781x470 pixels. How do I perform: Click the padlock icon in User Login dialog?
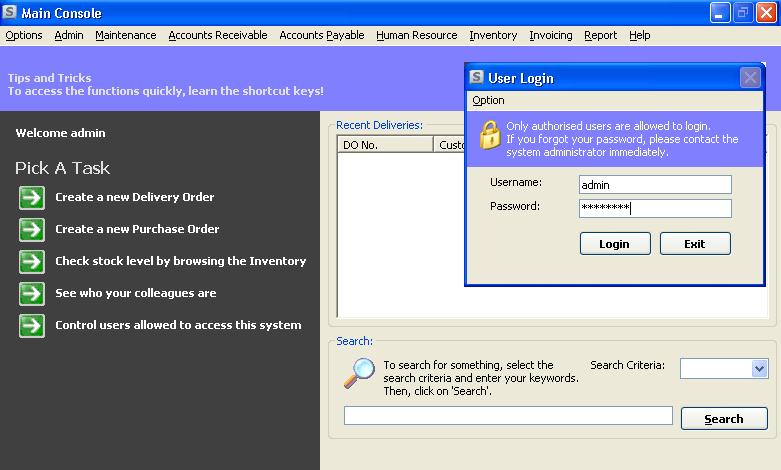click(x=489, y=135)
